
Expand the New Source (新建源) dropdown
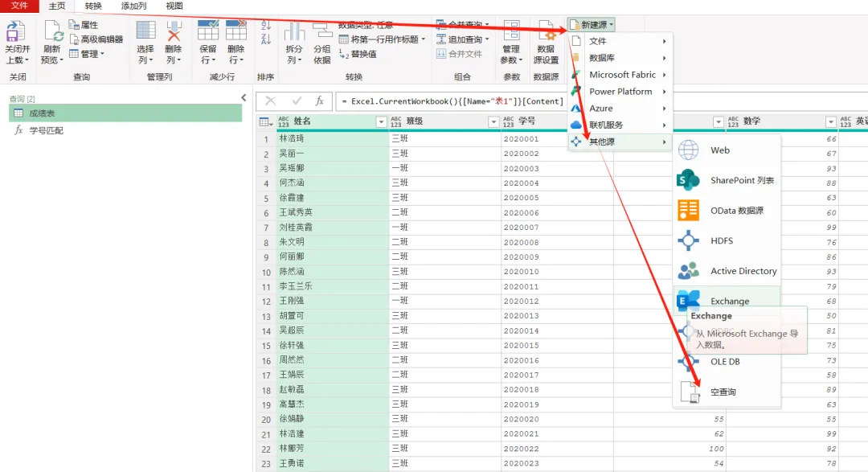(592, 24)
